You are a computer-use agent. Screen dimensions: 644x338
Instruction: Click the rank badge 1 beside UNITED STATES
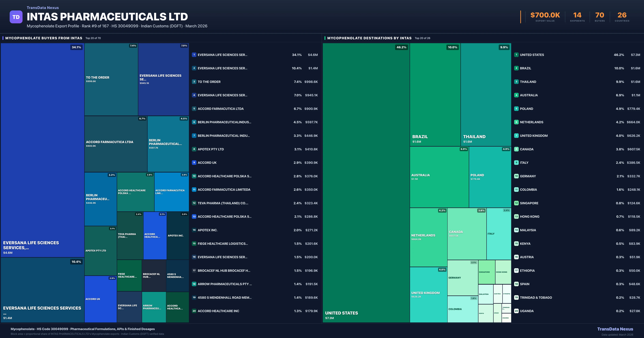pos(516,55)
